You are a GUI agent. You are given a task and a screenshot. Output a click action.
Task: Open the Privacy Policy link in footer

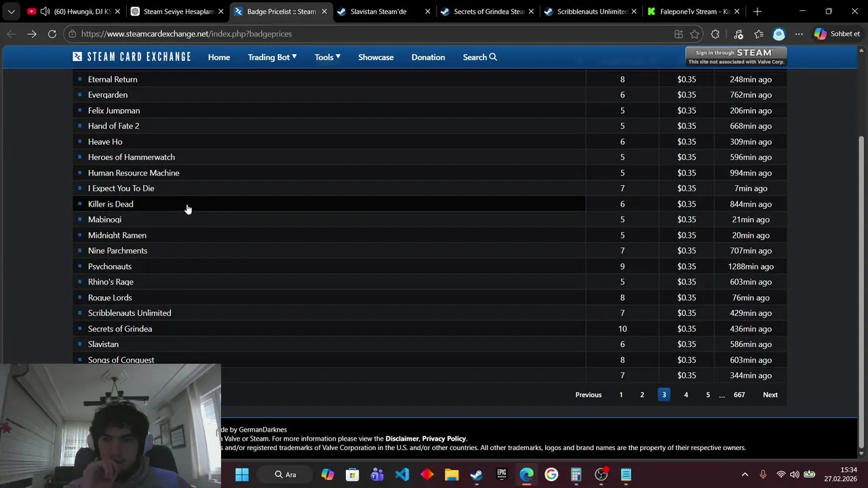pyautogui.click(x=444, y=439)
